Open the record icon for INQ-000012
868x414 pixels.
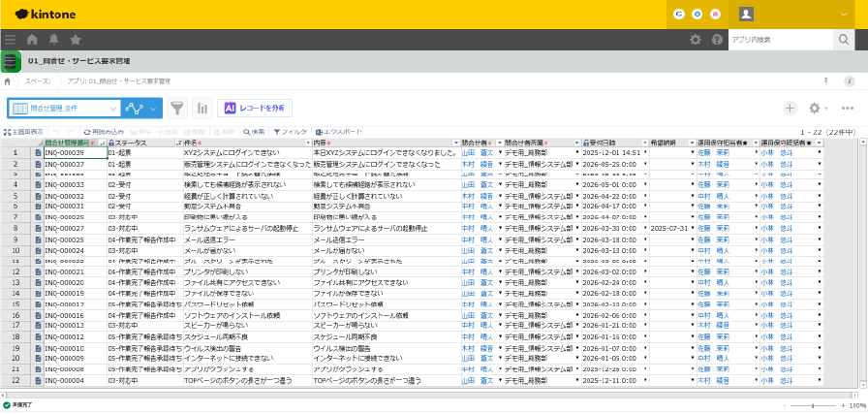[38, 337]
